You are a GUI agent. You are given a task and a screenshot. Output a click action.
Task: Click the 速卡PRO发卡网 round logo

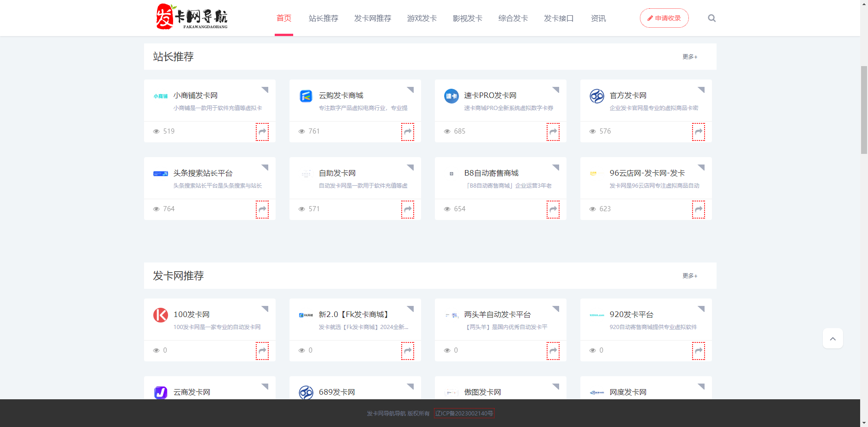point(452,96)
